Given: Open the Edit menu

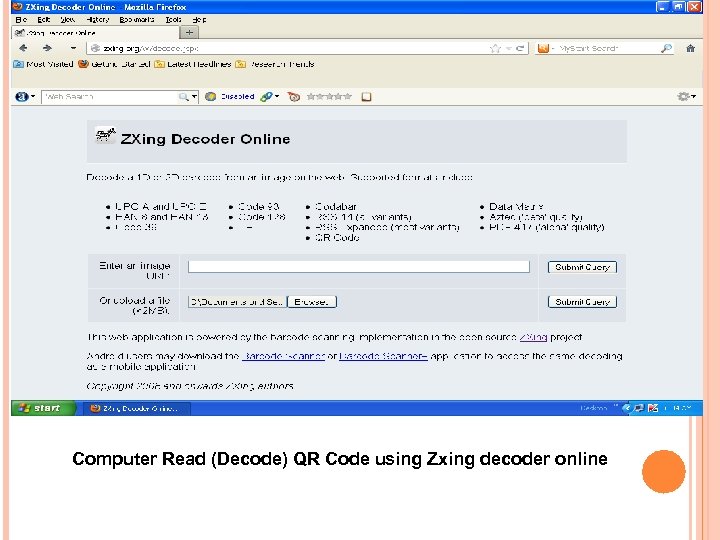Looking at the screenshot, I should 44,20.
